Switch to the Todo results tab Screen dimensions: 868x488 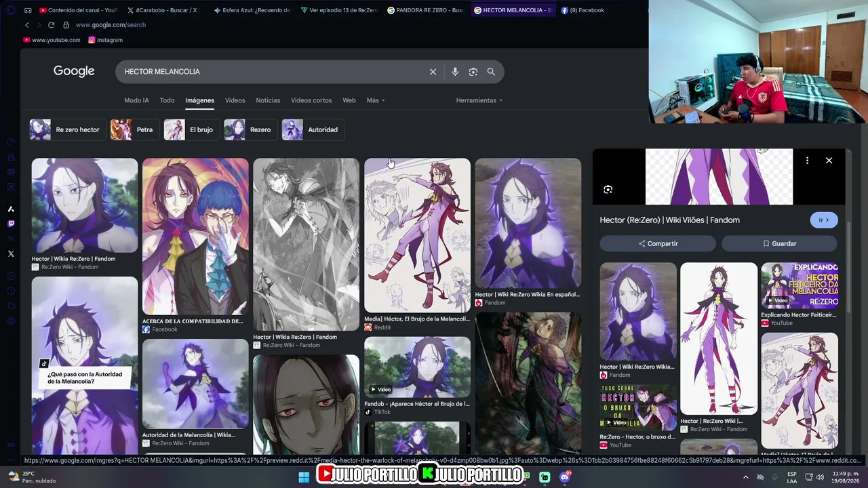click(x=167, y=100)
